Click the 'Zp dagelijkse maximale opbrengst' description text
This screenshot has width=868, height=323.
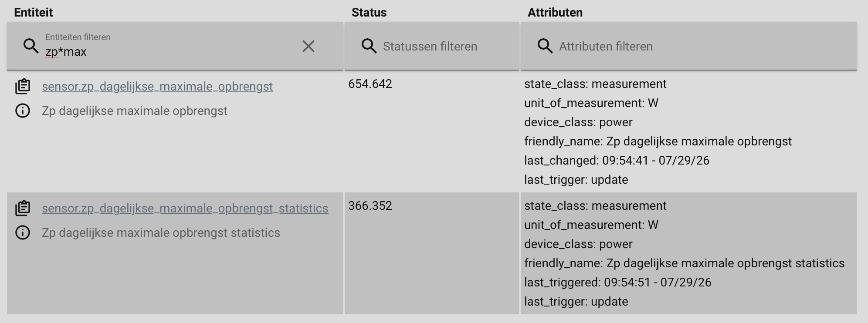[135, 111]
